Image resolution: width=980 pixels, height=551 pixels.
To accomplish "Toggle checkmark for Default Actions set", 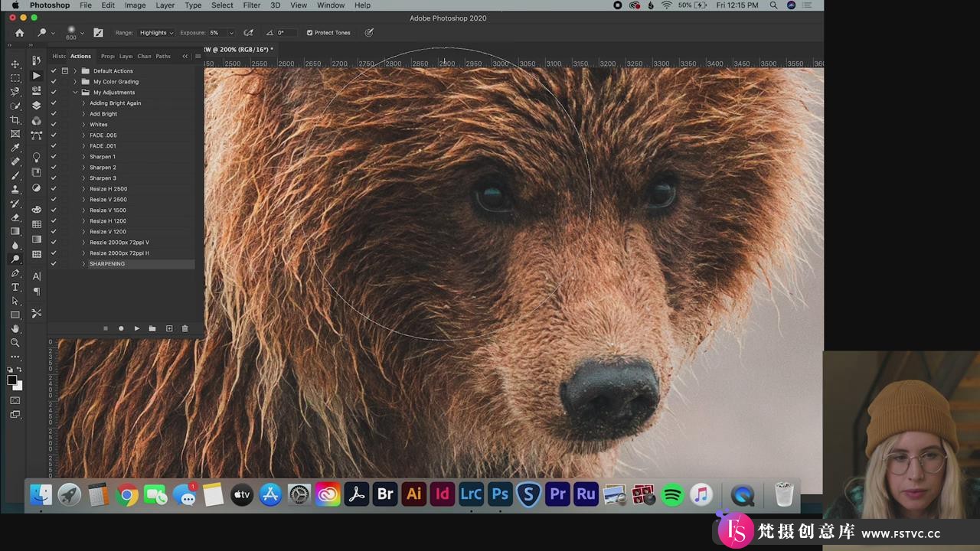I will tap(54, 71).
